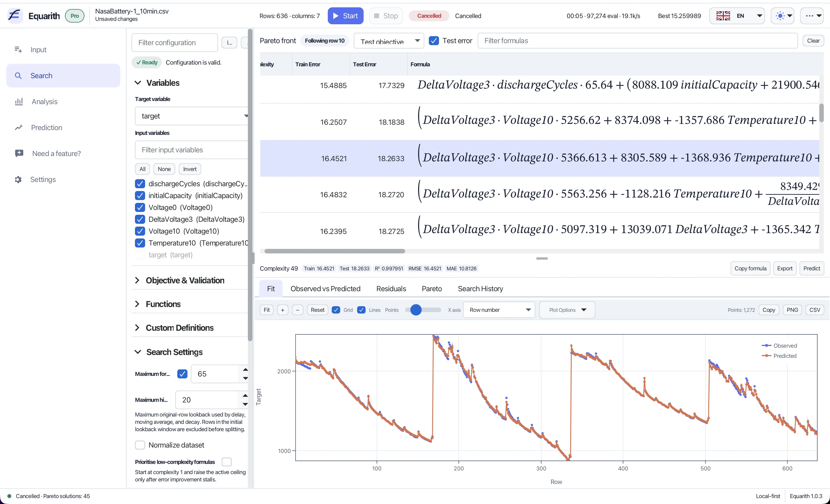Image resolution: width=830 pixels, height=504 pixels.
Task: Click the Predict button
Action: tap(811, 268)
